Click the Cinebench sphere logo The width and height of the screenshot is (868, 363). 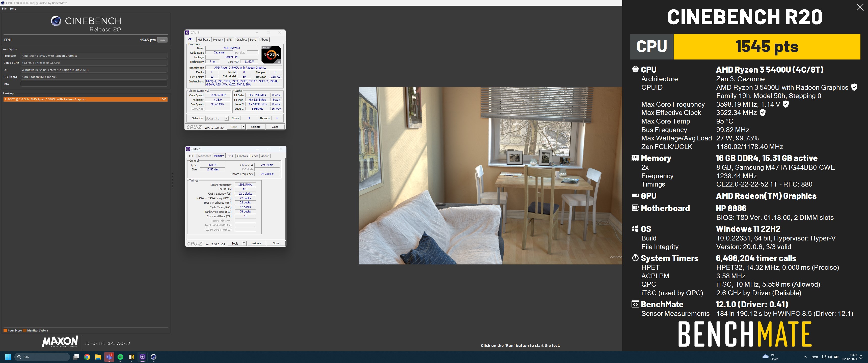click(x=56, y=21)
